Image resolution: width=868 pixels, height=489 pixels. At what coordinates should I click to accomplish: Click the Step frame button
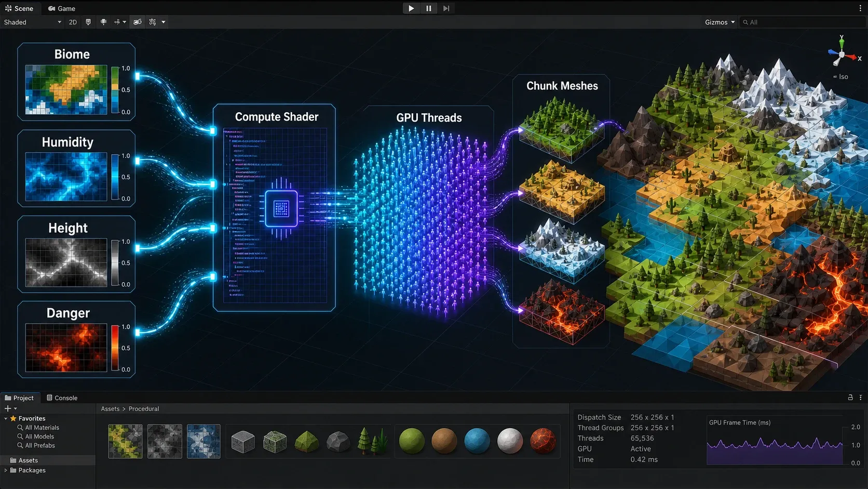446,8
